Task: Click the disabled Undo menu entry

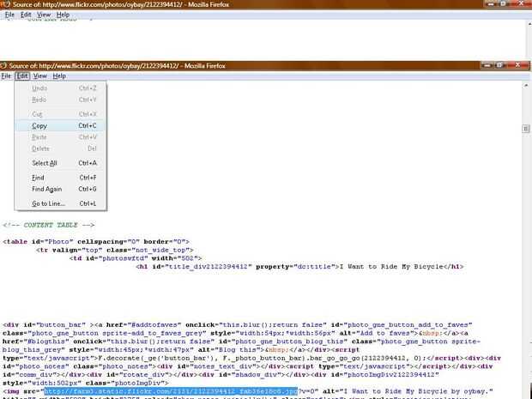Action: pyautogui.click(x=60, y=88)
